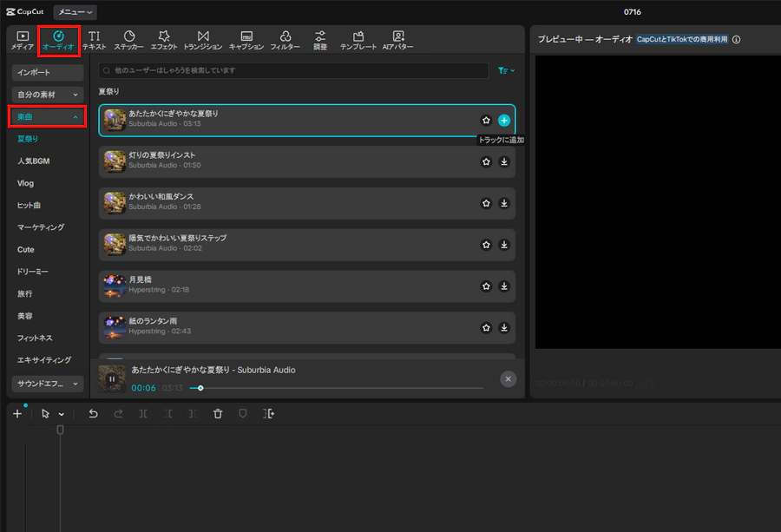Favorite 紙のランタン雨 track
The width and height of the screenshot is (781, 532).
tap(486, 328)
